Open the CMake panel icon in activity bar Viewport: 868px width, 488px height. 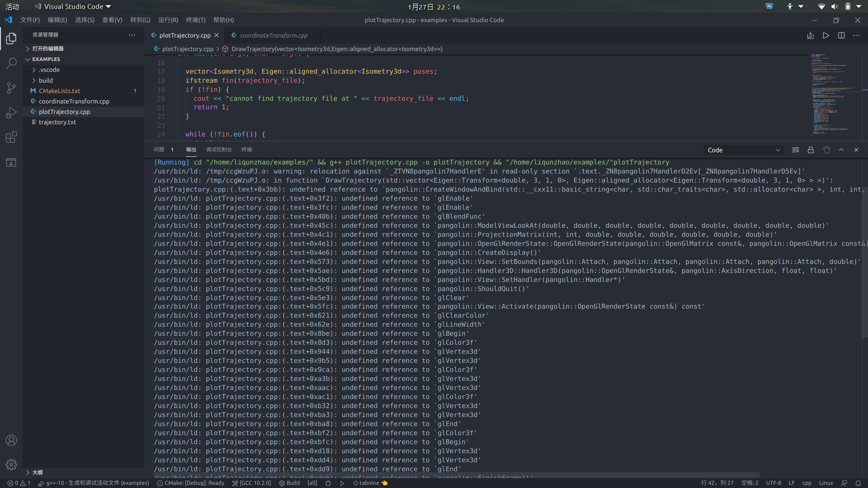tap(11, 163)
